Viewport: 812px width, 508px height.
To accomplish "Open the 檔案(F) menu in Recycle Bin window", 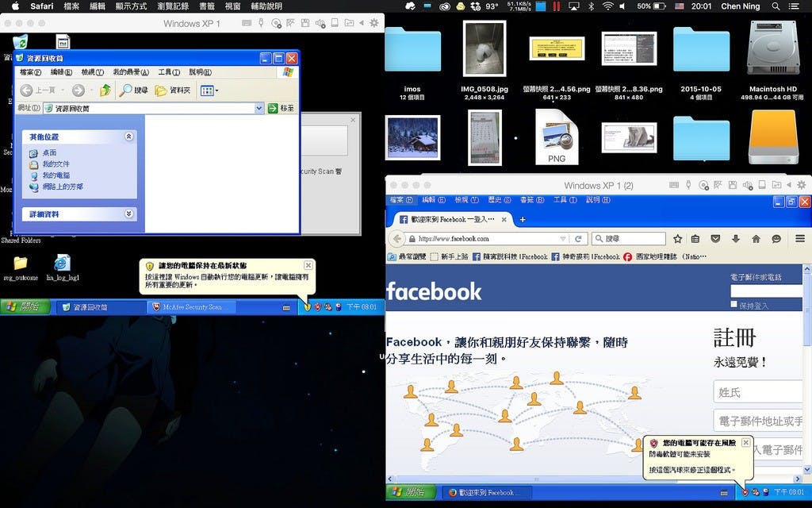I will (x=31, y=72).
